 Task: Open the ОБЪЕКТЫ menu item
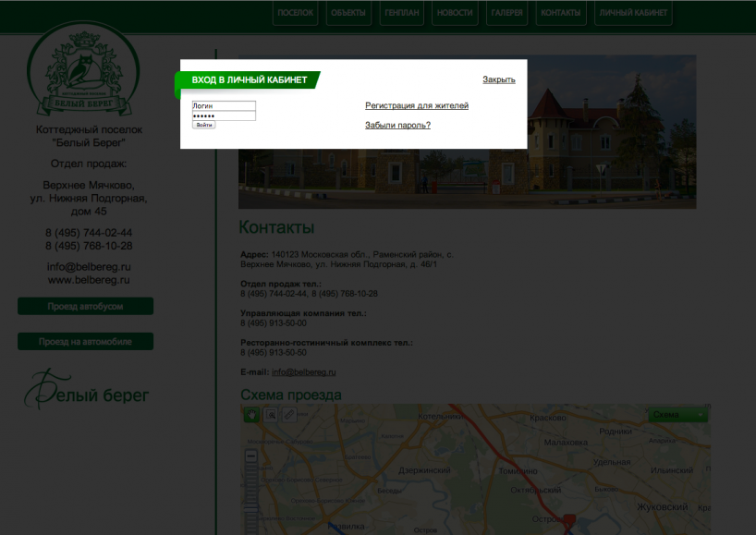pos(348,13)
